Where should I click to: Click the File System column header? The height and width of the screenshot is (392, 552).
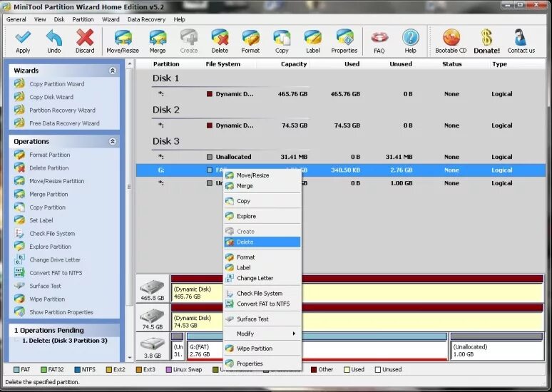(223, 64)
